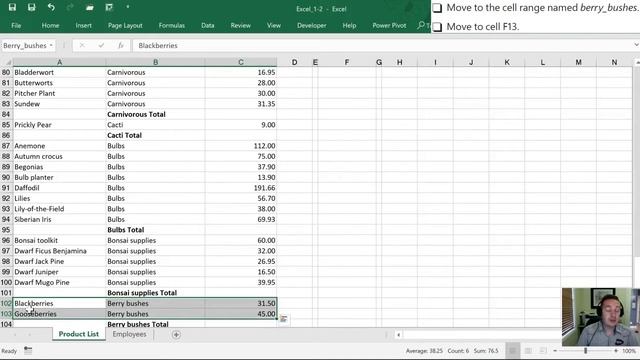This screenshot has height=360, width=640.
Task: Switch to Page Break Preview in status bar
Action: click(543, 351)
